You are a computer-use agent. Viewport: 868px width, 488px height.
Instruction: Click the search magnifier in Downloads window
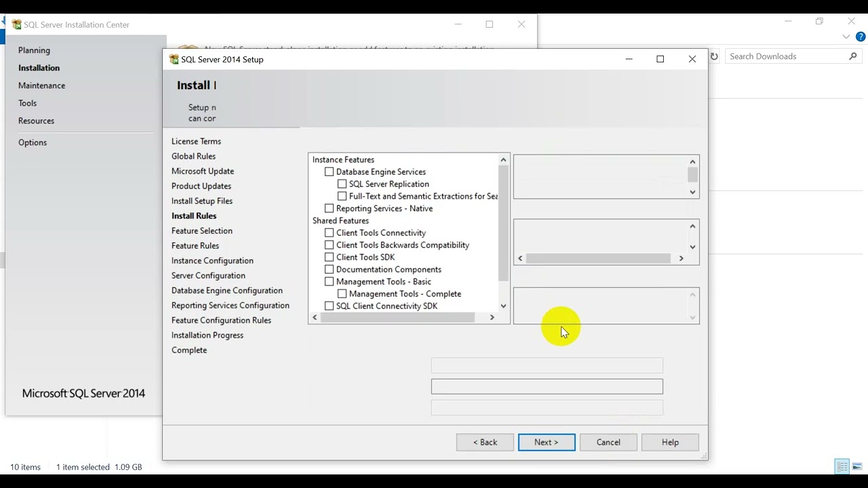[x=853, y=56]
